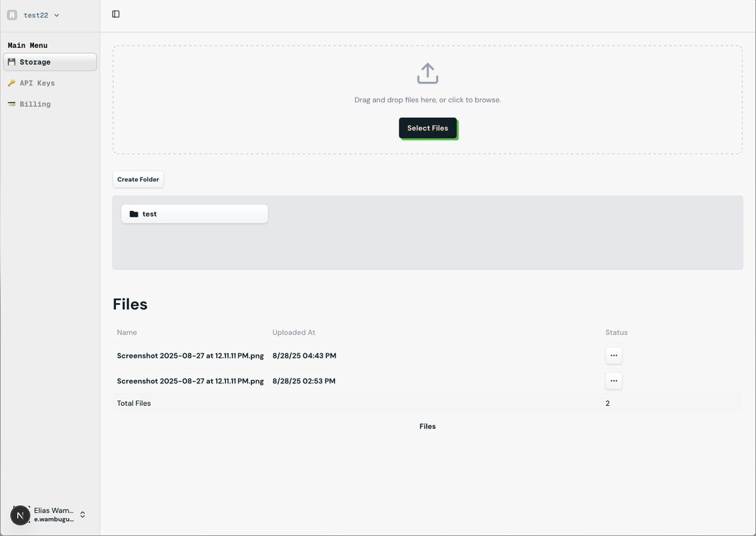The width and height of the screenshot is (756, 536).
Task: Click the Files heading
Action: tap(130, 304)
